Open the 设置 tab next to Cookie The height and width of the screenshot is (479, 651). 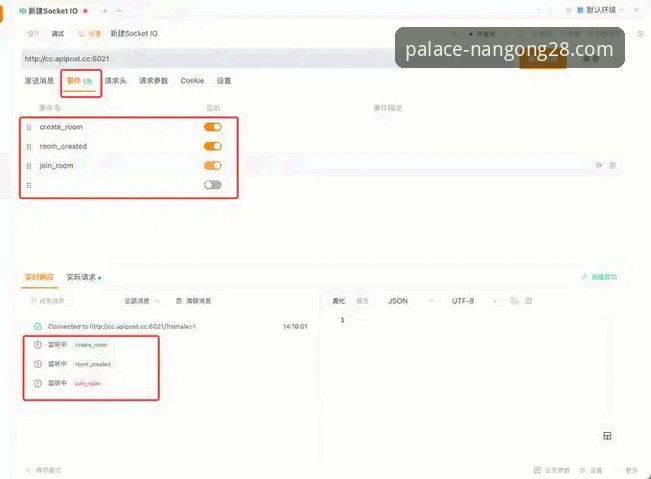click(x=224, y=81)
